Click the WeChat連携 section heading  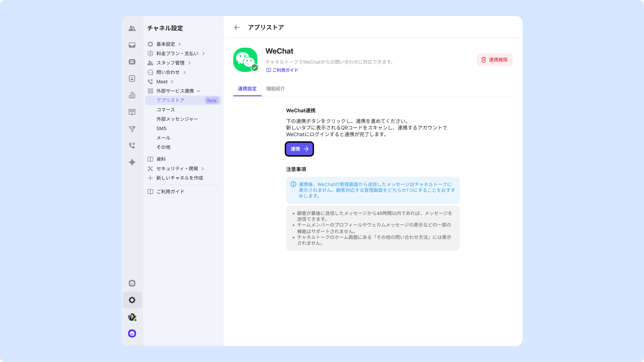301,111
